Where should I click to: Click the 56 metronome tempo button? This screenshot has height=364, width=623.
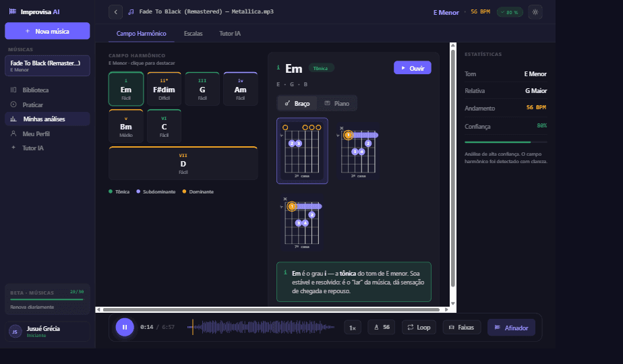click(381, 327)
